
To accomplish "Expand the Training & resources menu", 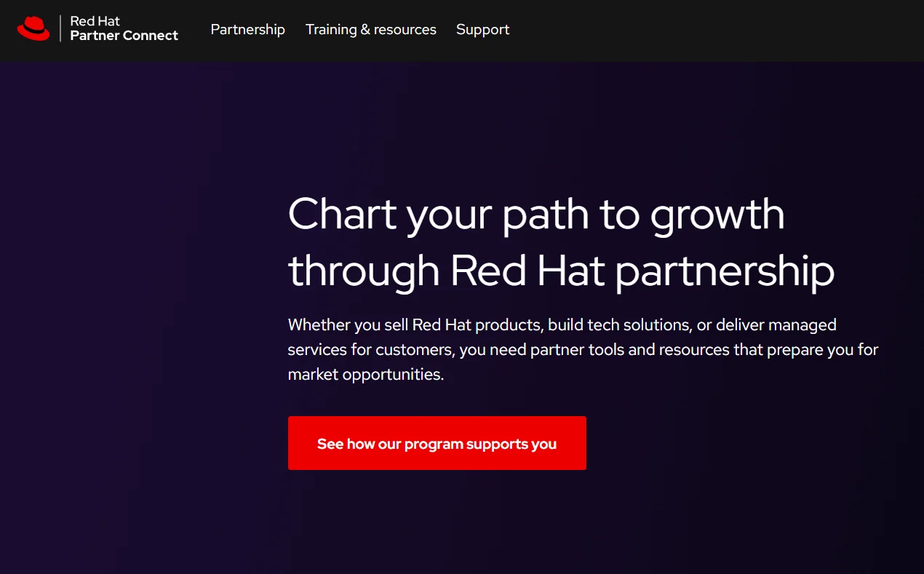I will (370, 30).
